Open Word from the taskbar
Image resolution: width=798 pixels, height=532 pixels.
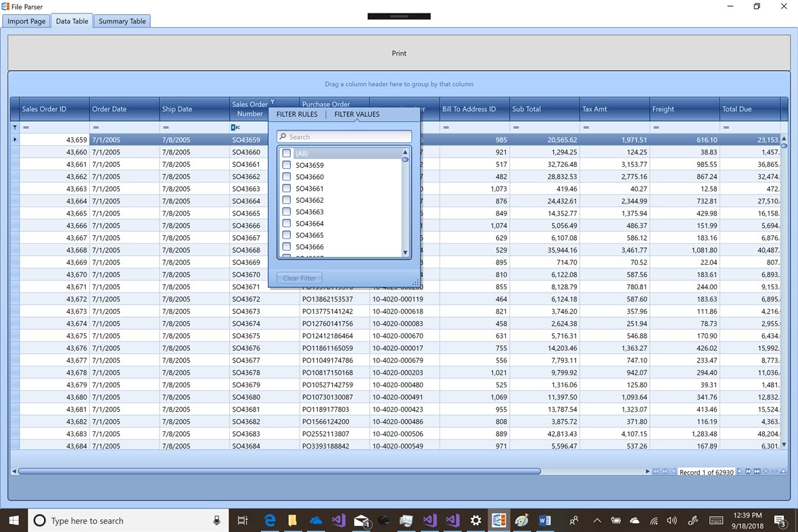pos(544,520)
